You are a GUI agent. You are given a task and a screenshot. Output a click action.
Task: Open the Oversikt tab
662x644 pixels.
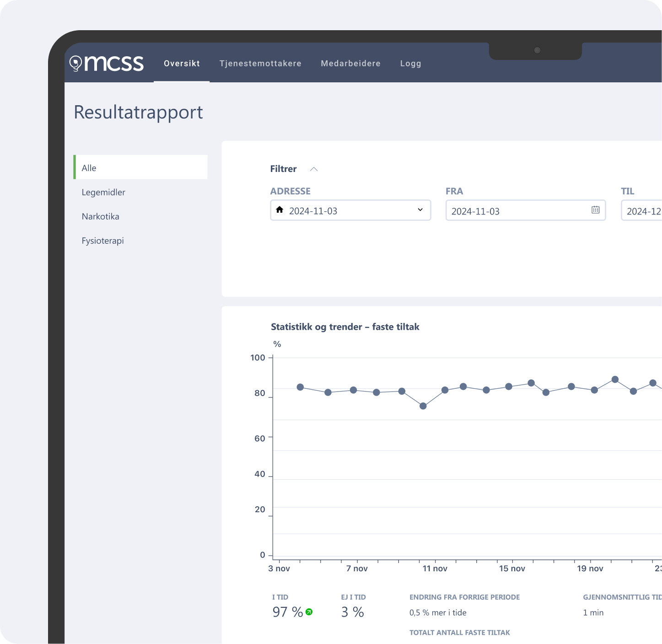click(x=182, y=64)
